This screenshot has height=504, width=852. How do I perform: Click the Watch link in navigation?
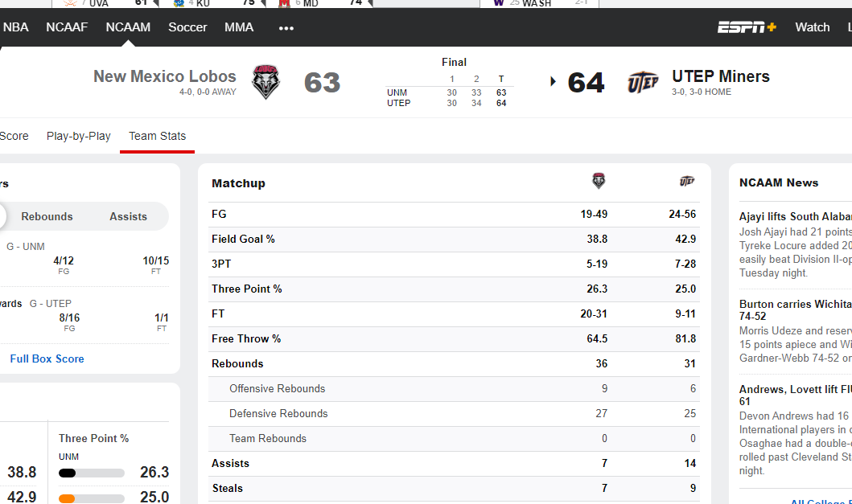[x=813, y=27]
